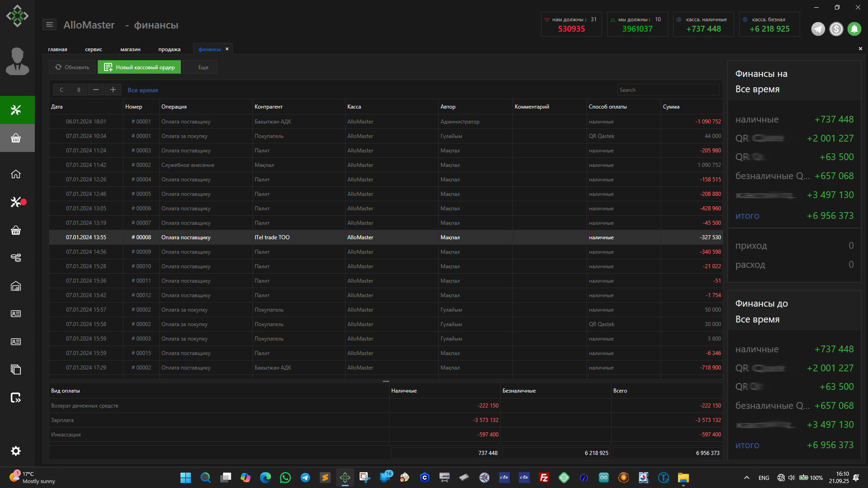Click the Search input field
Viewport: 868px width, 488px height.
click(668, 90)
